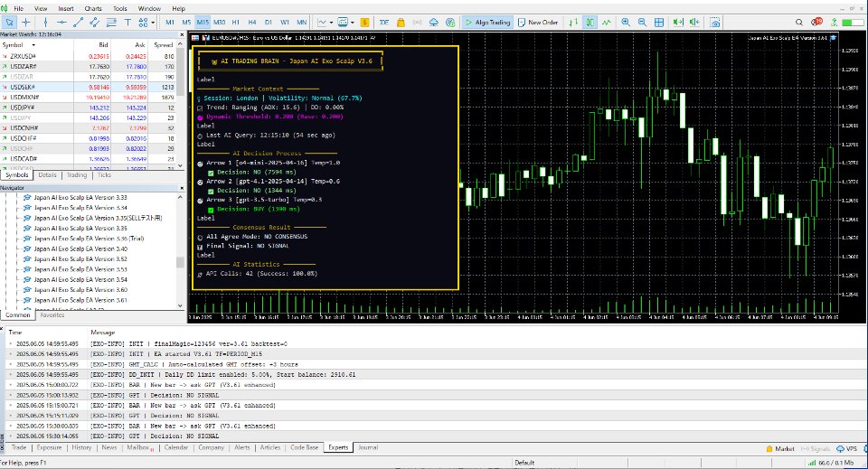Switch chart to bar chart style
The image size is (868, 469).
pyautogui.click(x=573, y=22)
